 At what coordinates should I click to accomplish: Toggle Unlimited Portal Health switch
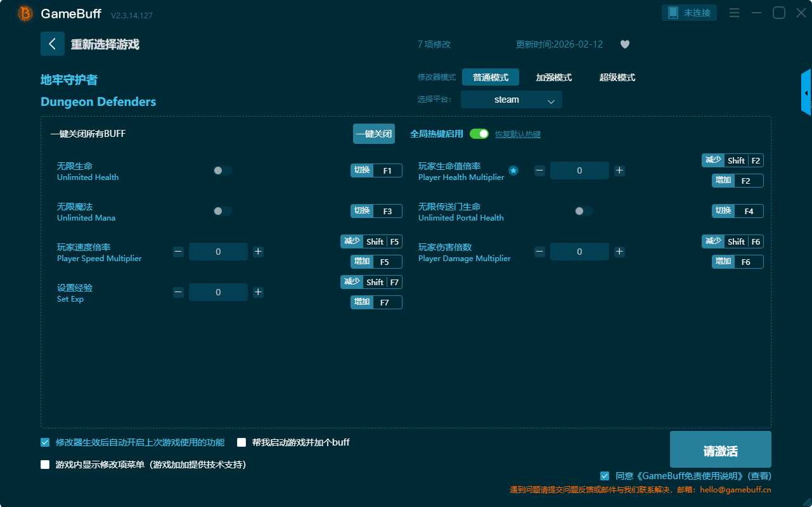[x=583, y=211]
